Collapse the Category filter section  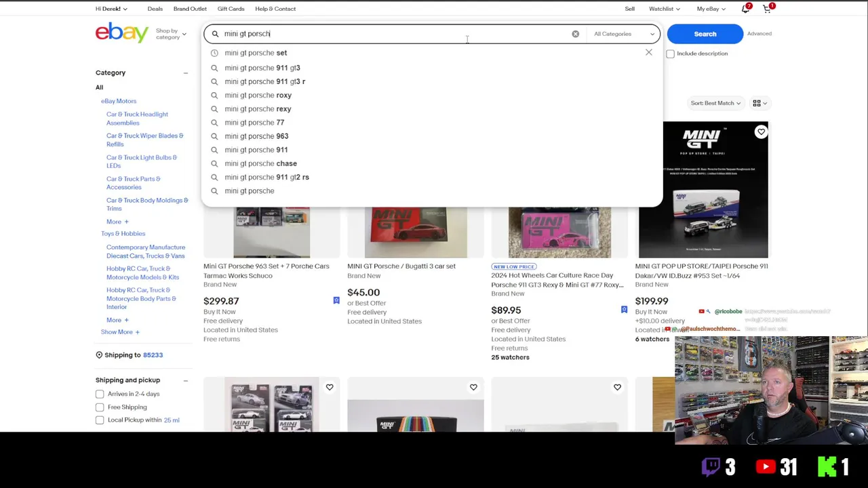[185, 73]
